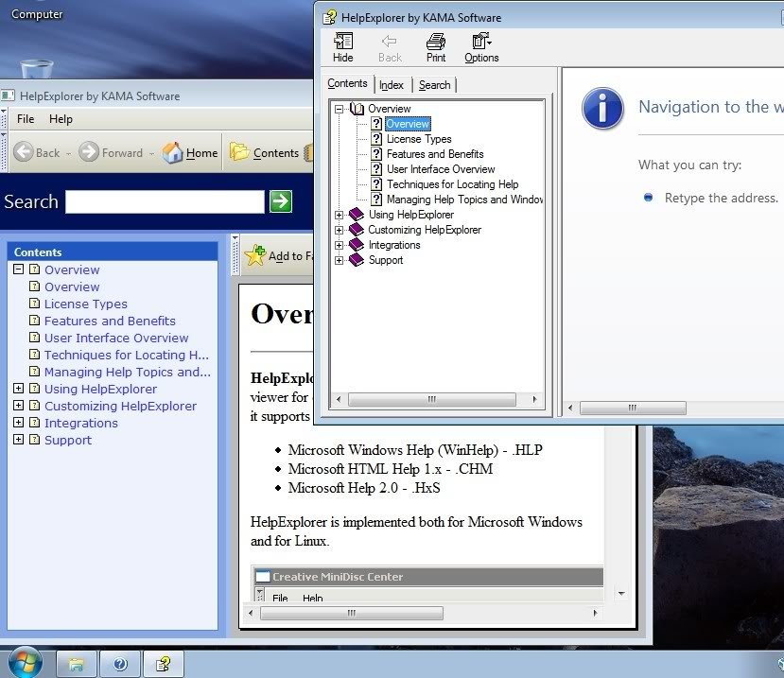
Task: Expand Using HelpExplorer in right tree
Action: tap(340, 215)
